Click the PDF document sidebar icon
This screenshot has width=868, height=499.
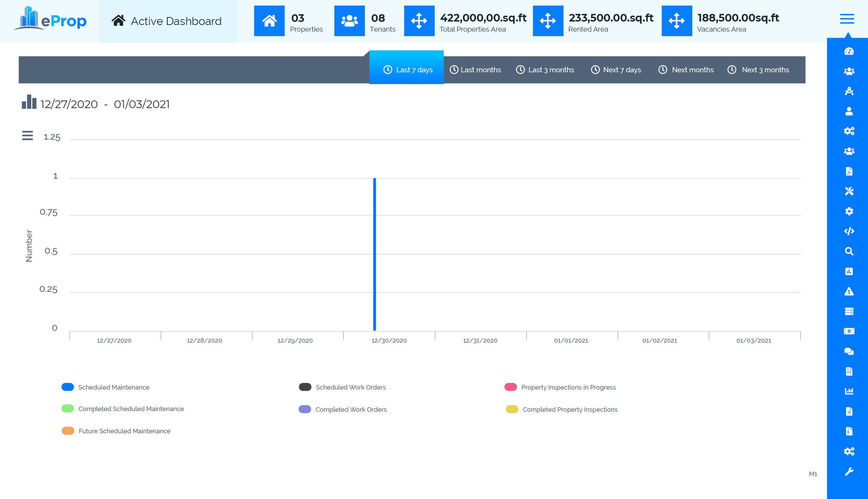coord(849,171)
